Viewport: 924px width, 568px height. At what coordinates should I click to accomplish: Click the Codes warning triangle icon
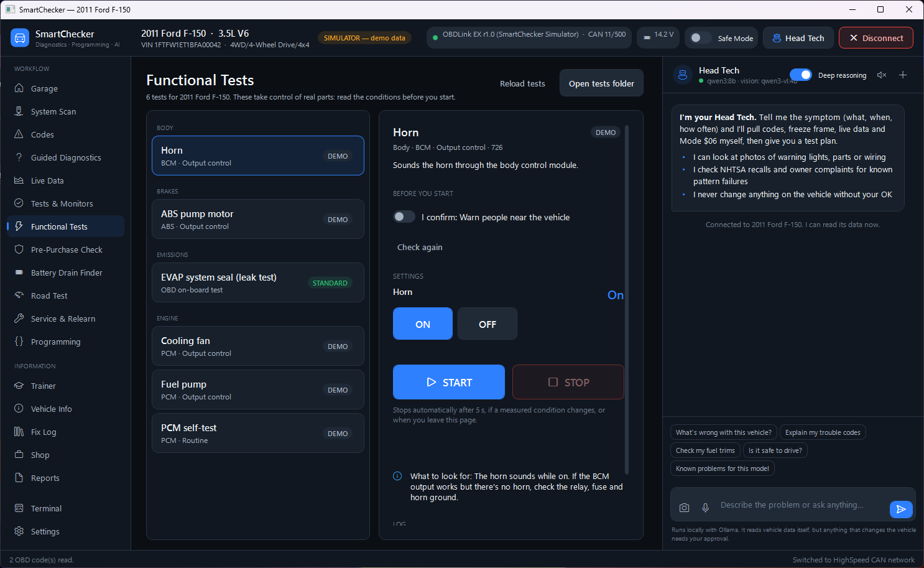point(19,134)
